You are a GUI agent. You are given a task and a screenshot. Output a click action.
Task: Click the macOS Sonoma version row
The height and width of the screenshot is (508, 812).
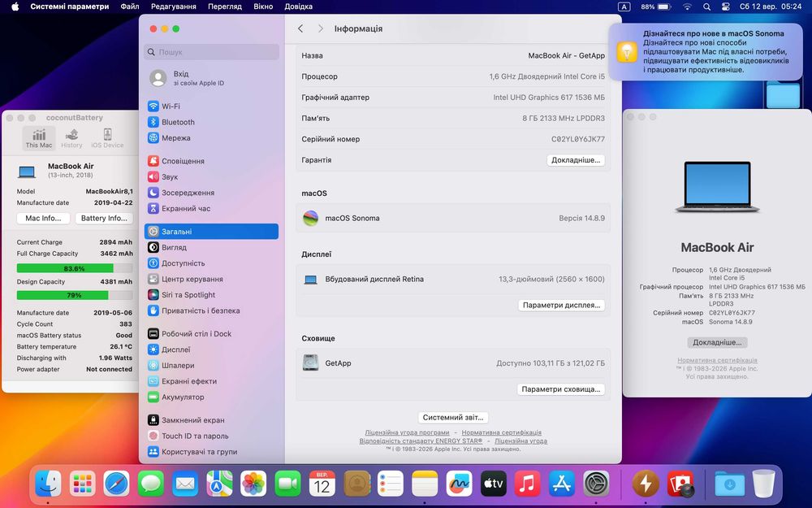pos(453,218)
